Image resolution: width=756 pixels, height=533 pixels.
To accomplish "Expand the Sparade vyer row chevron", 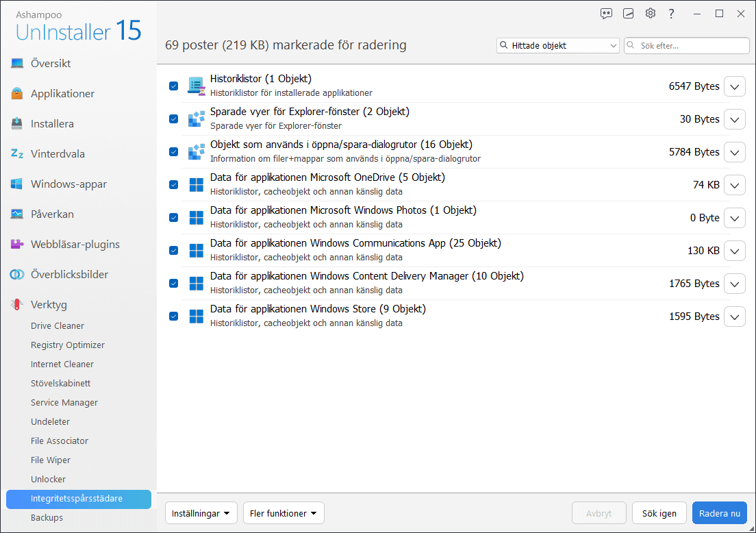I will pos(735,119).
